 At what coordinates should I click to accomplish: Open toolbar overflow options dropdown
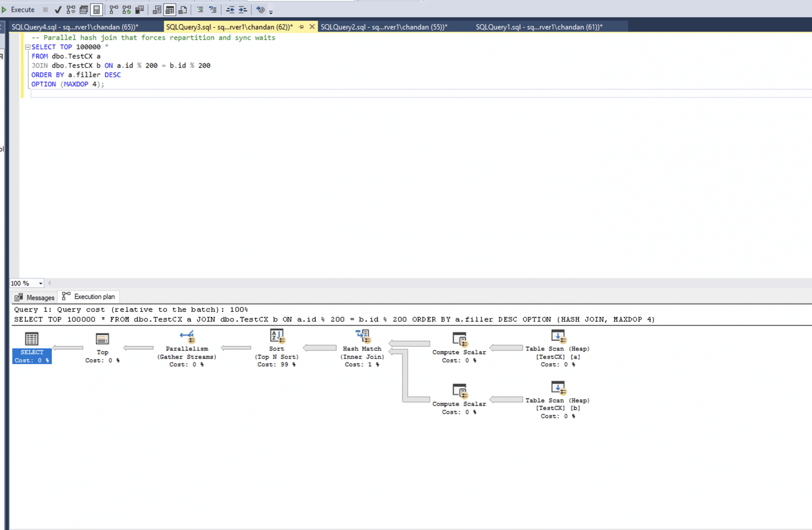[x=271, y=12]
